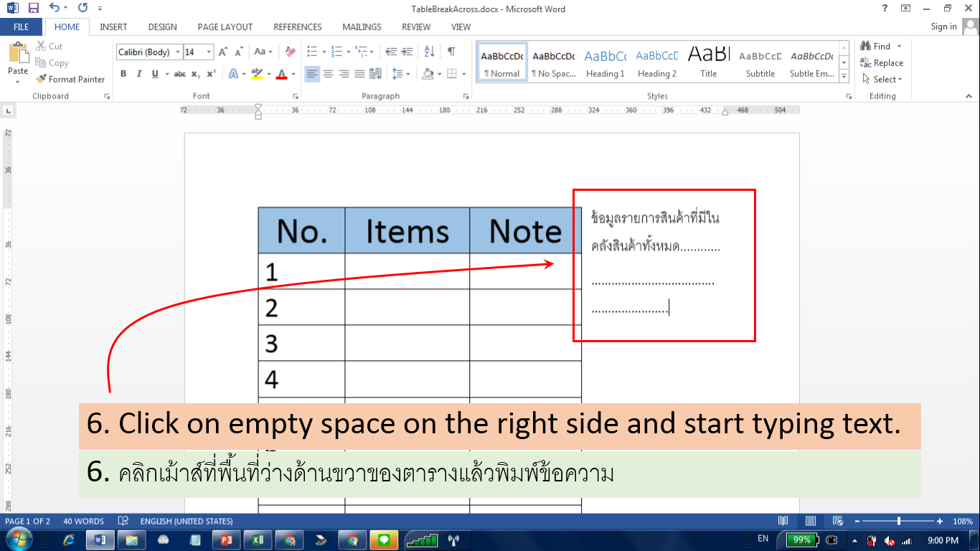
Task: Open the font size dropdown
Action: [x=209, y=52]
